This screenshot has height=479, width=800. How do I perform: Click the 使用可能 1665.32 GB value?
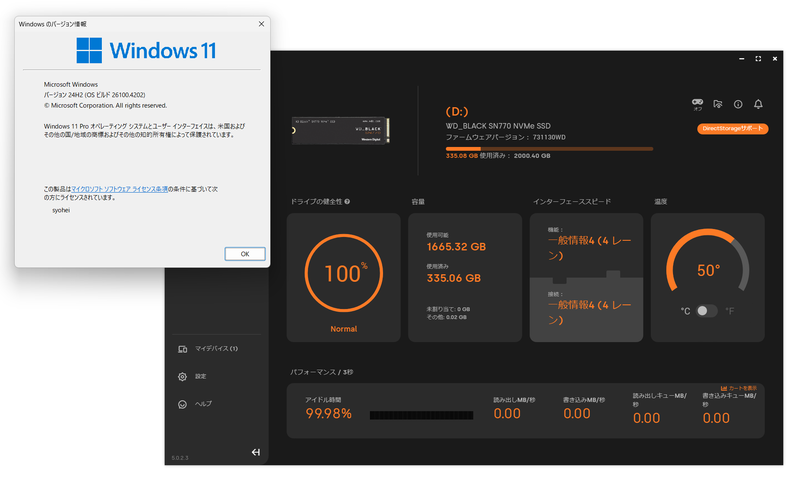[x=456, y=247]
